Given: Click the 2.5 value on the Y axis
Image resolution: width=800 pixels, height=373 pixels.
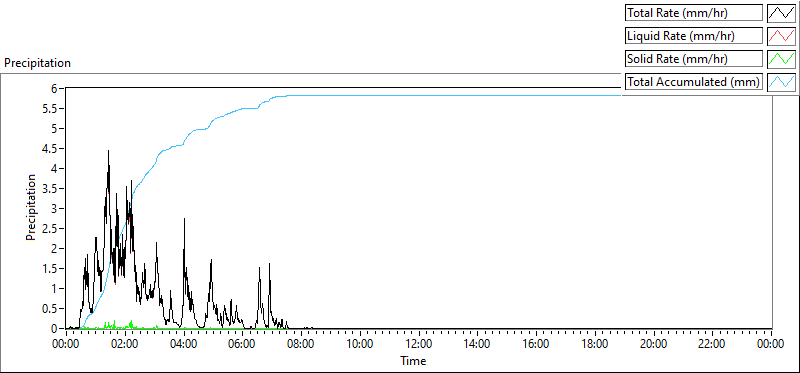Looking at the screenshot, I should (51, 229).
